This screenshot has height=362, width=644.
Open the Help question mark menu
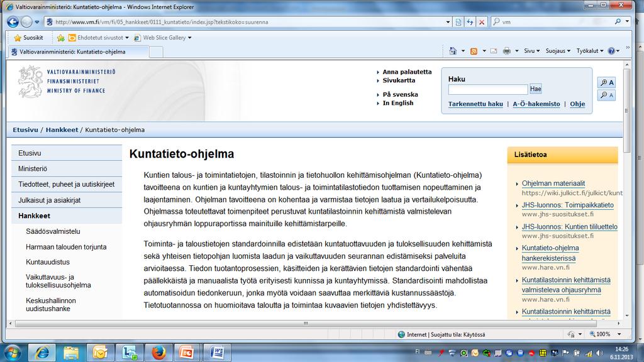tap(613, 51)
